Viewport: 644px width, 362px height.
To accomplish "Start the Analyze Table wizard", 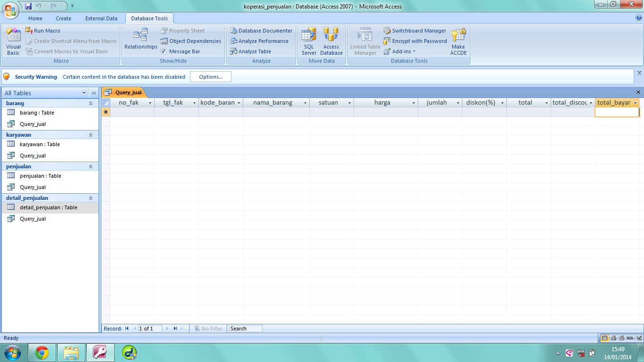I will pyautogui.click(x=251, y=51).
